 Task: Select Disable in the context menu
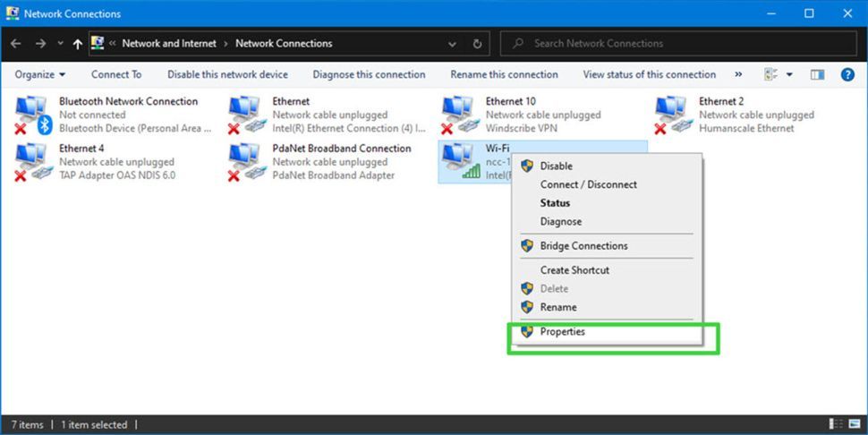click(556, 166)
